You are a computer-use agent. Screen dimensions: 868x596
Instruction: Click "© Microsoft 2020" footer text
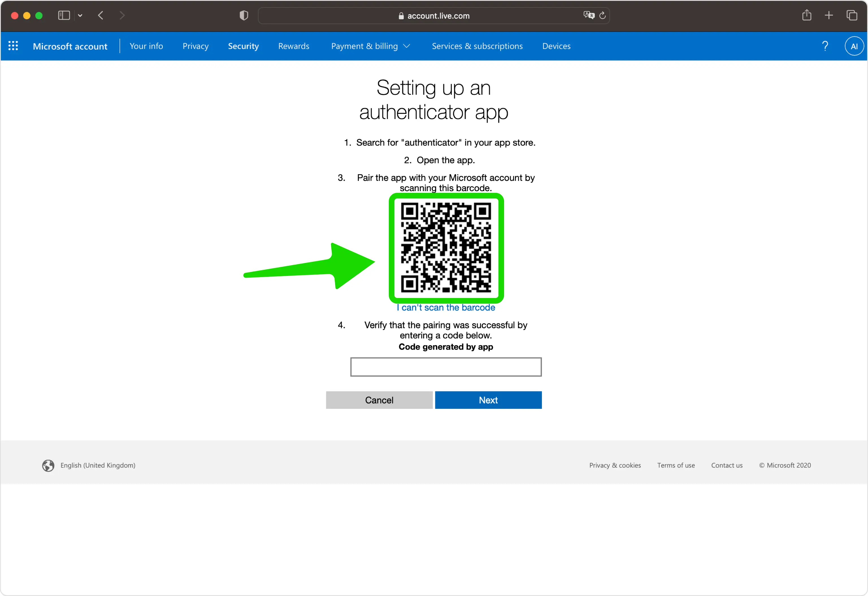point(785,466)
